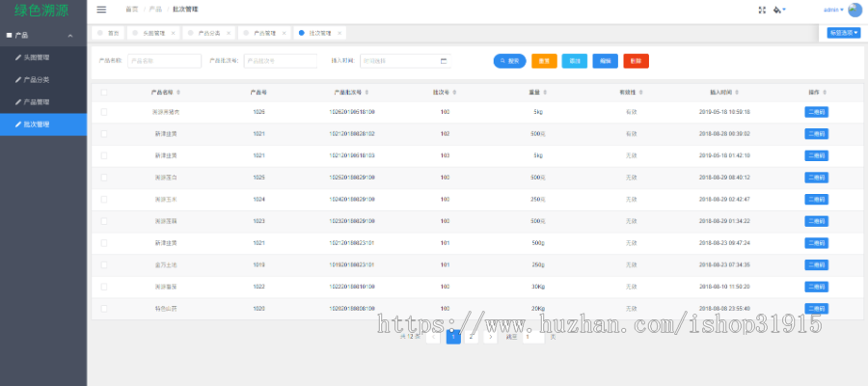868x386 pixels.
Task: Toggle the hamburger sidebar menu icon
Action: pos(101,10)
